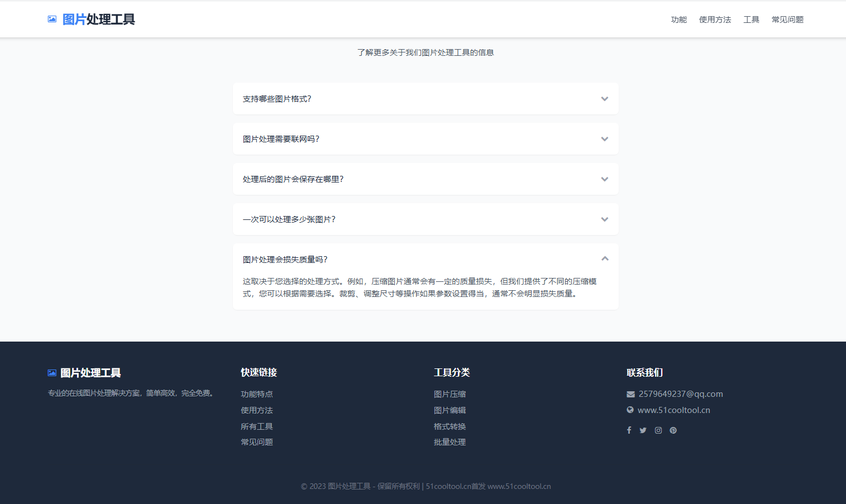Click the Facebook icon in footer

pos(629,430)
